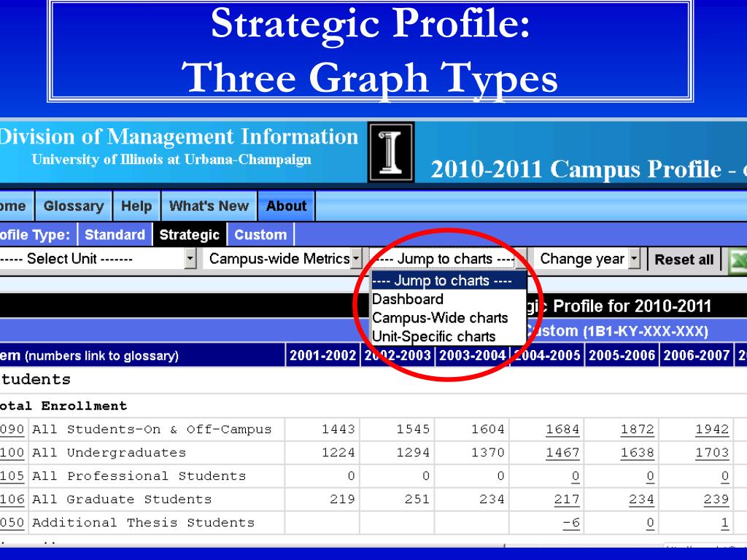Click "University of Illinois at Urbana-Champaign" subtitle
This screenshot has width=747, height=560.
[x=171, y=159]
